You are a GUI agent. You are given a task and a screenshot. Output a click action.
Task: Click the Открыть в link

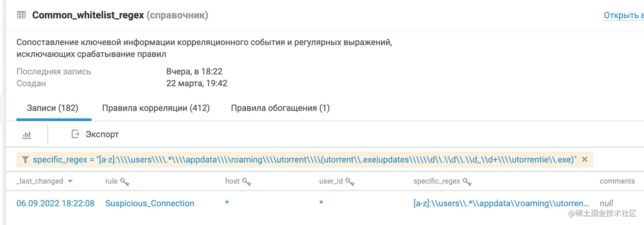(623, 15)
